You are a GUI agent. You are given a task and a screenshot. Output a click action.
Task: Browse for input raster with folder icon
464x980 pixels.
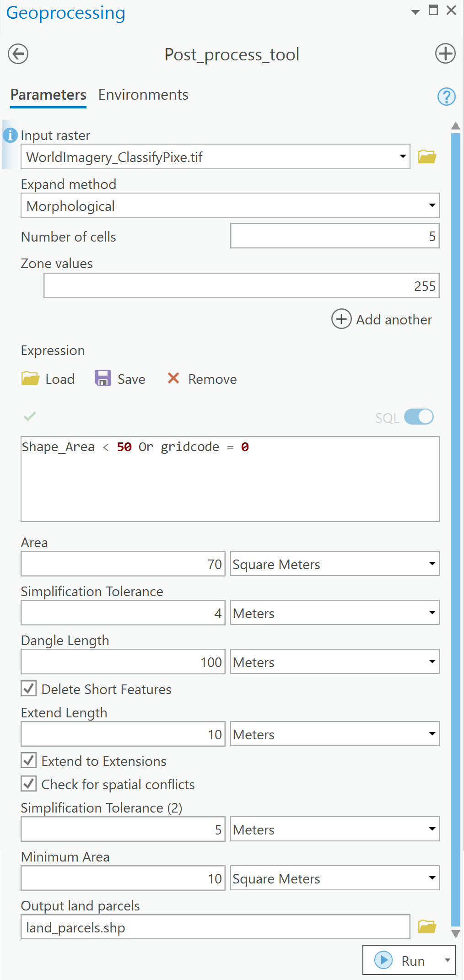click(427, 157)
